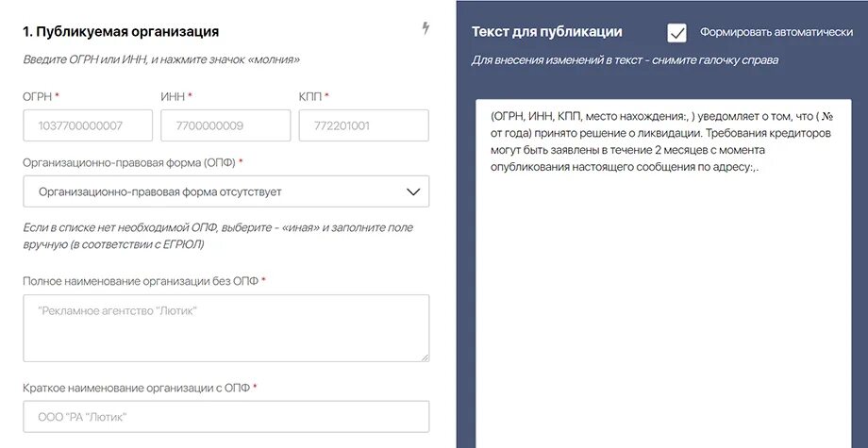The width and height of the screenshot is (868, 448).
Task: Click the 'Краткое наименование организации с ОПФ' label
Action: [x=140, y=388]
